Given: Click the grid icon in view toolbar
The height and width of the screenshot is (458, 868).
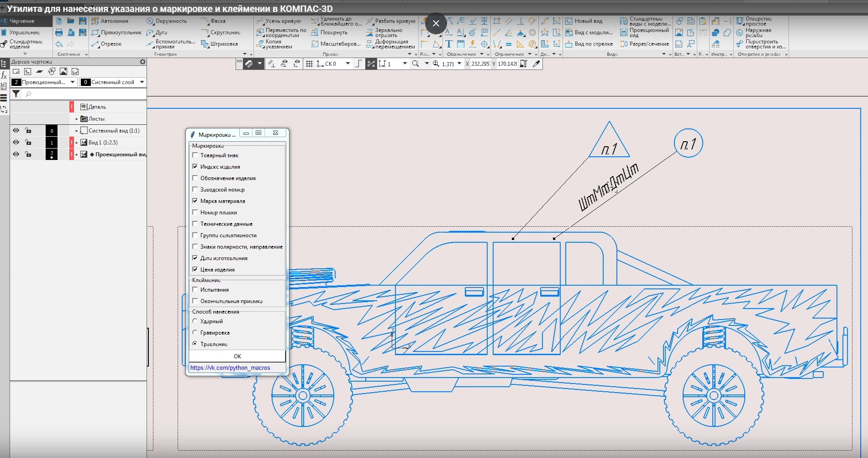Looking at the screenshot, I should pos(309,64).
